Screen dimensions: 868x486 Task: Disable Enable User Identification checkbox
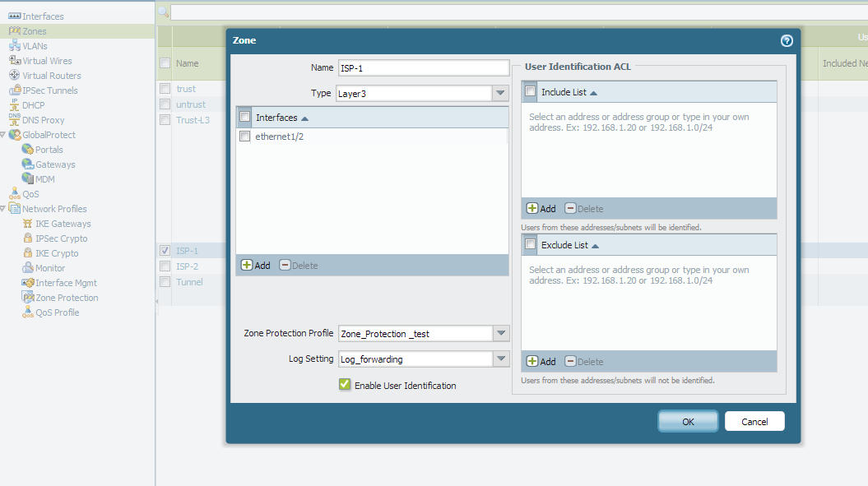(x=345, y=385)
